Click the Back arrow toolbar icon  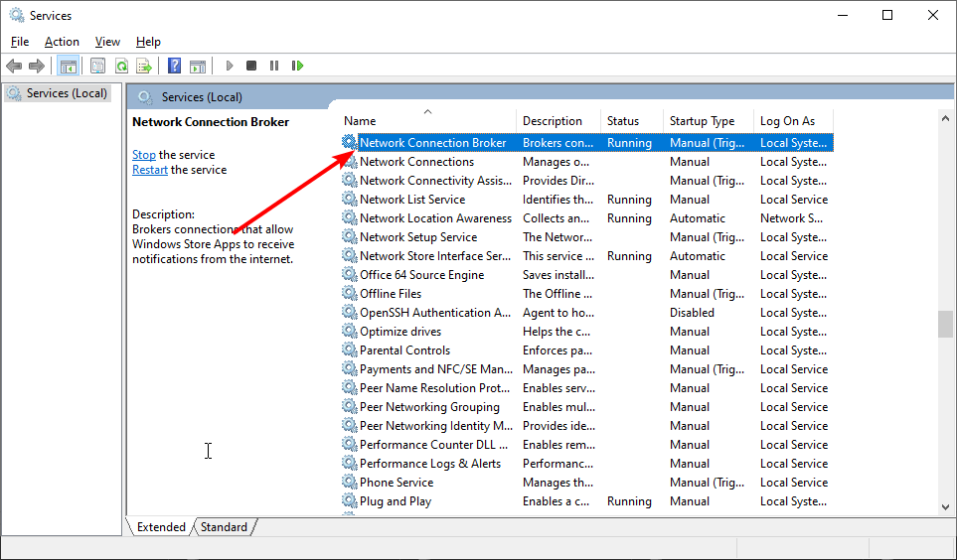[14, 66]
